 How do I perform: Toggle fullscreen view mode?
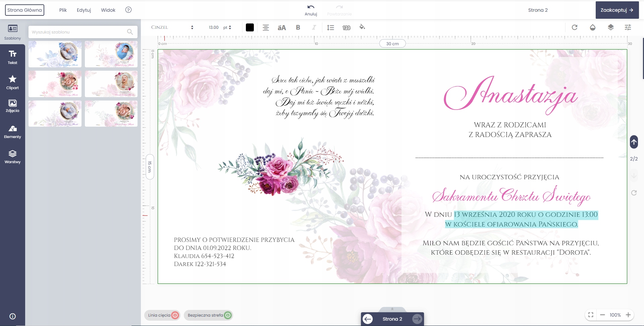tap(591, 315)
